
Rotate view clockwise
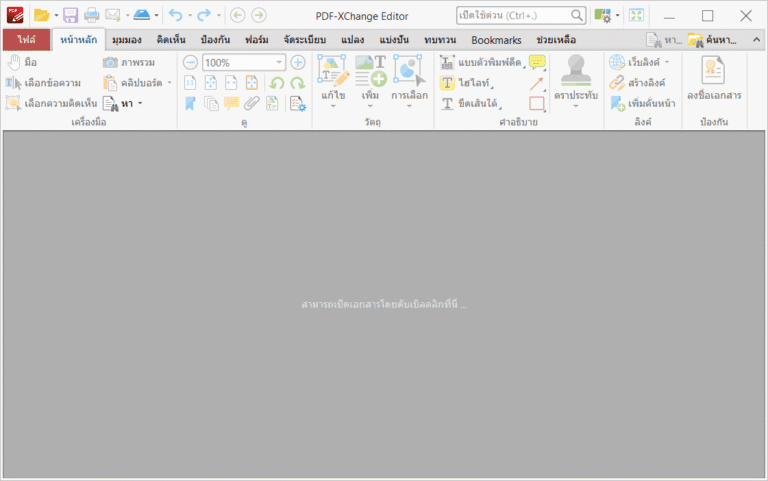tap(297, 83)
